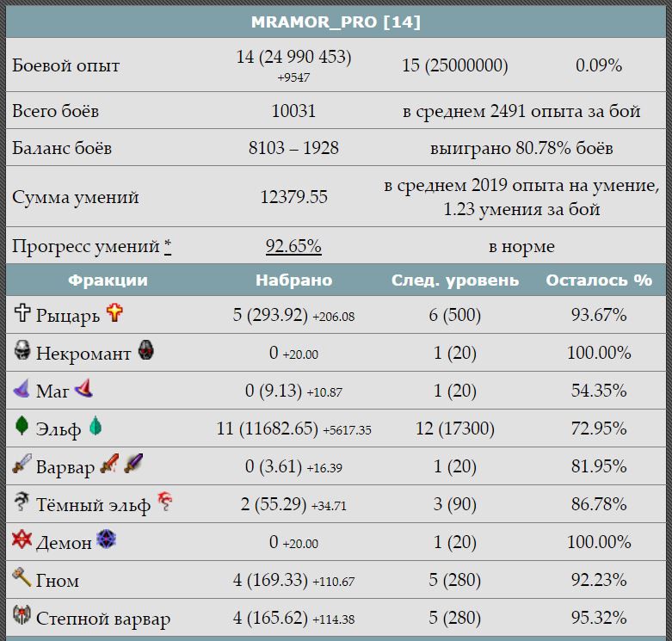This screenshot has height=641, width=672.
Task: Click the skull icon left of Некромант
Action: (x=22, y=351)
